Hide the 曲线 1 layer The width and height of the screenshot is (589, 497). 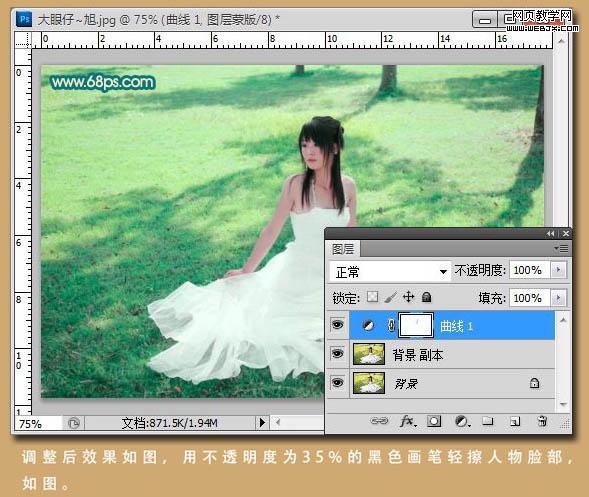point(337,325)
